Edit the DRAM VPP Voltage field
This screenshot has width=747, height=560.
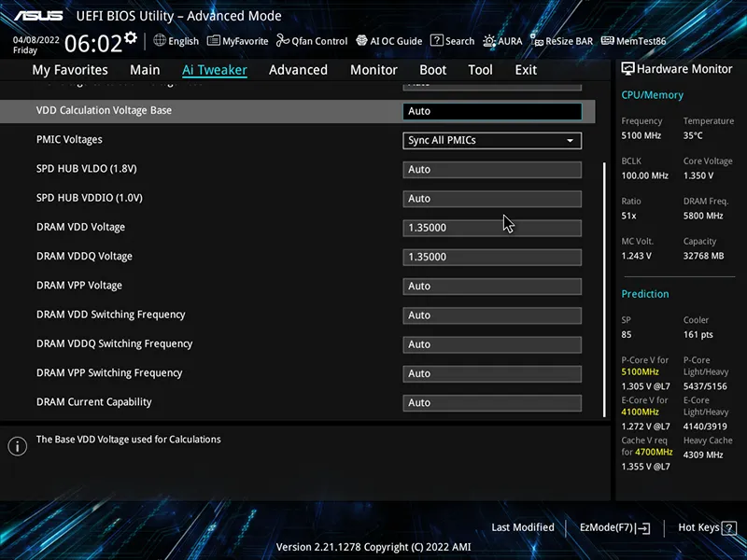492,287
